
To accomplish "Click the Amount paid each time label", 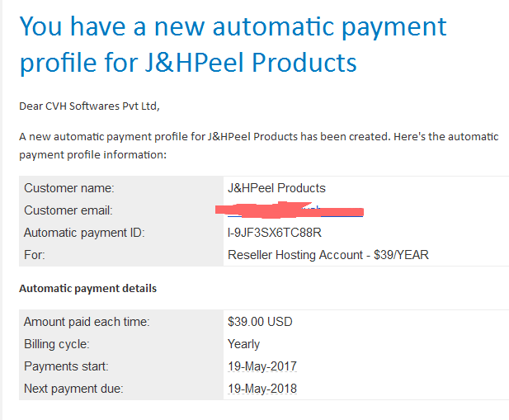I will coord(87,322).
